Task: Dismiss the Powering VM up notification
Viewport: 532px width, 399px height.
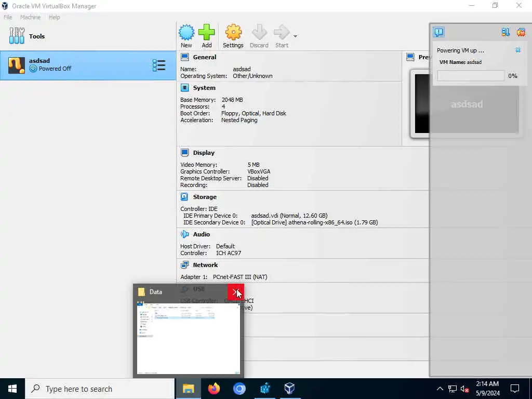Action: tap(518, 50)
